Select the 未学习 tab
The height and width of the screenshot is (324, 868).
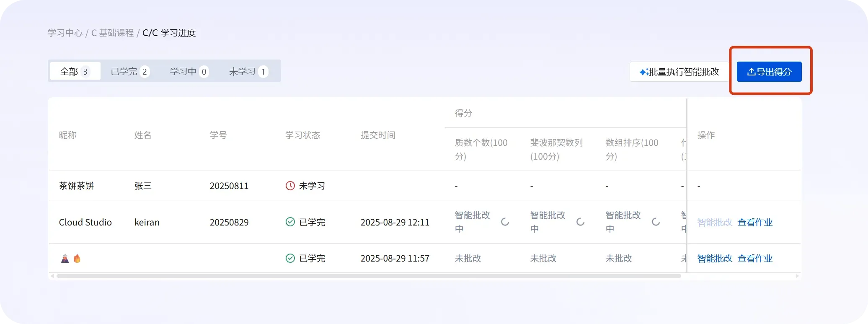248,71
